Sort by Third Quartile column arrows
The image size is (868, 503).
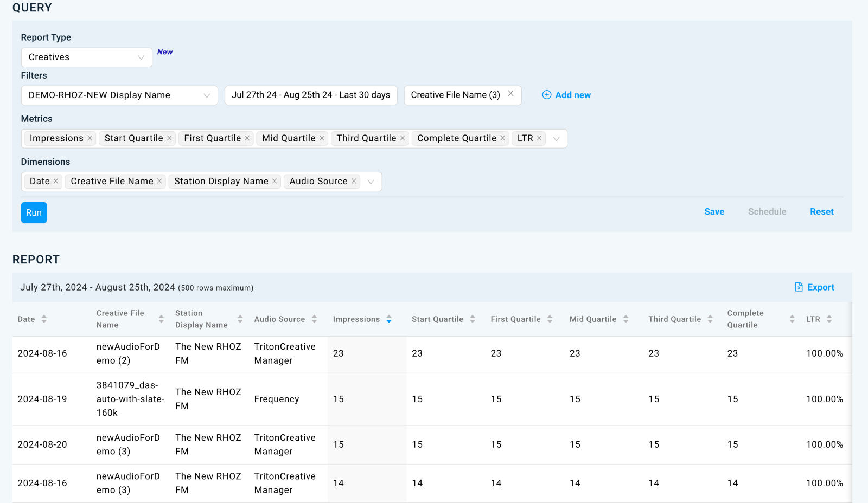pos(710,319)
